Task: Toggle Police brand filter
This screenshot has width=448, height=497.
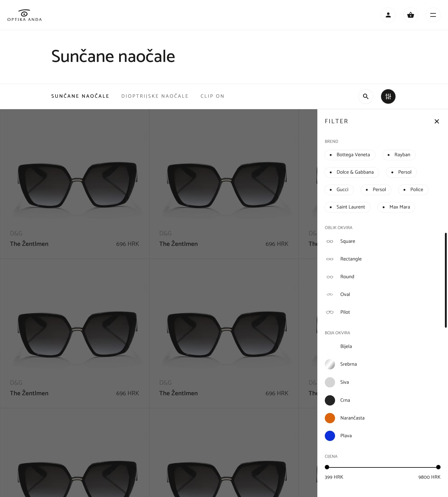Action: tap(413, 190)
